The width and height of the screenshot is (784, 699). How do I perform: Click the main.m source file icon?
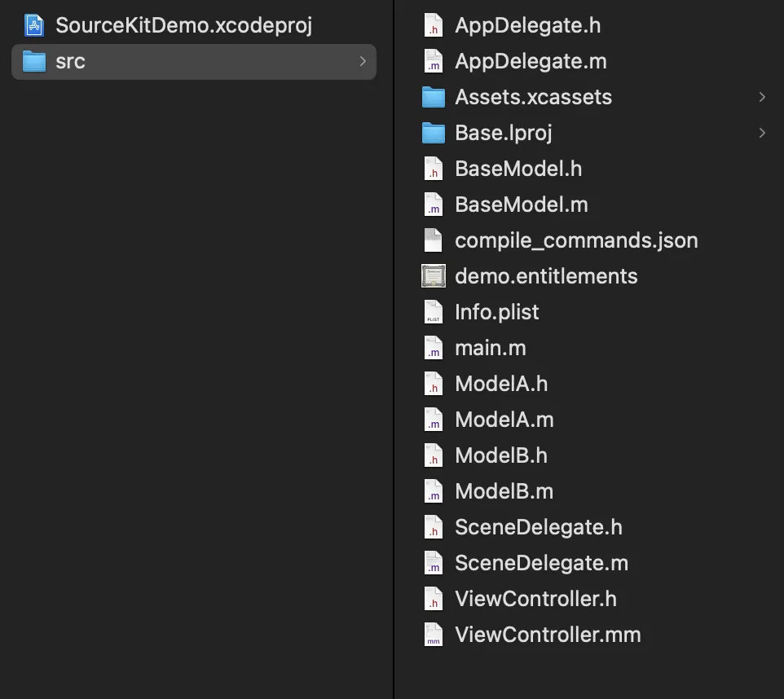[434, 348]
